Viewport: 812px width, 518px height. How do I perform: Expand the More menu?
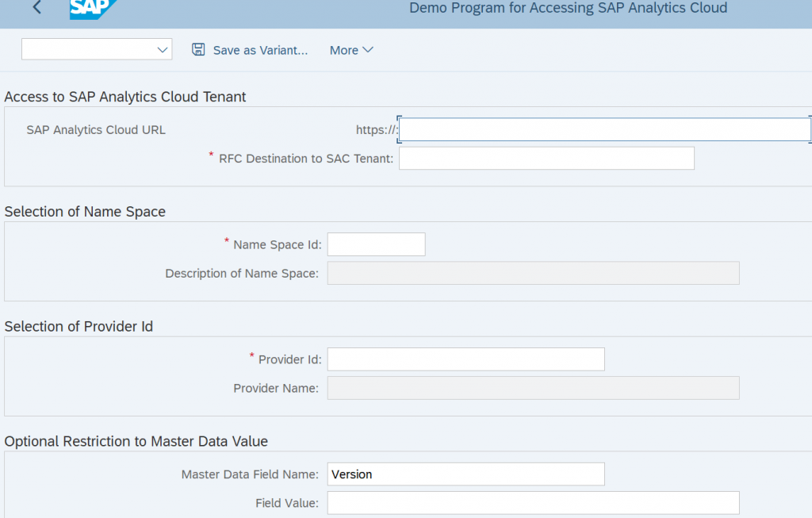350,50
